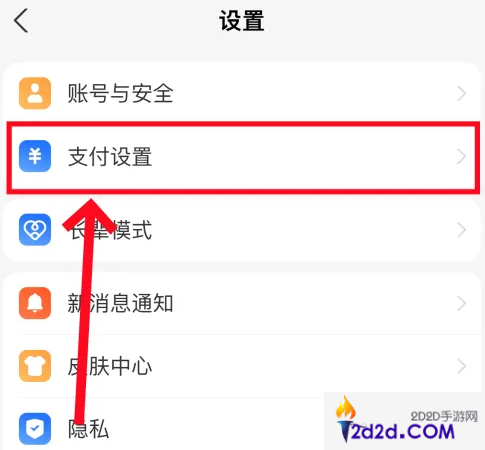Open 账号与安全 settings entry
The height and width of the screenshot is (450, 485).
pyautogui.click(x=242, y=93)
